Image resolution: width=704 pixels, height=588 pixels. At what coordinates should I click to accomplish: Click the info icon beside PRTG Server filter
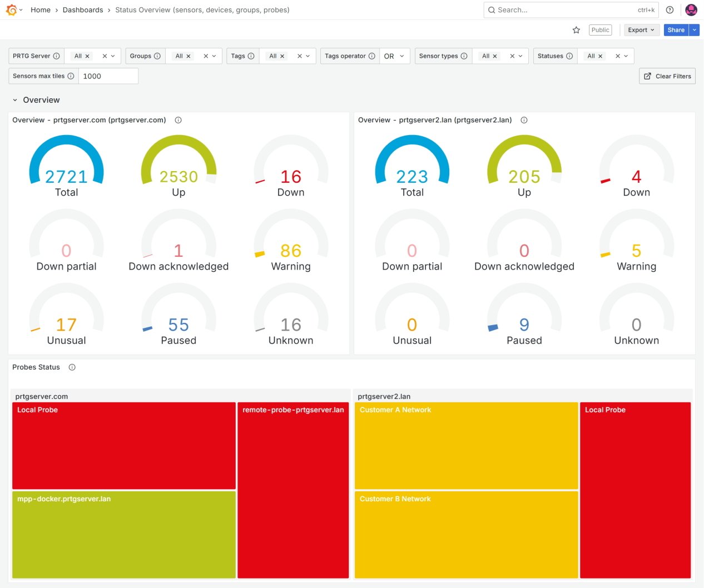tap(56, 56)
